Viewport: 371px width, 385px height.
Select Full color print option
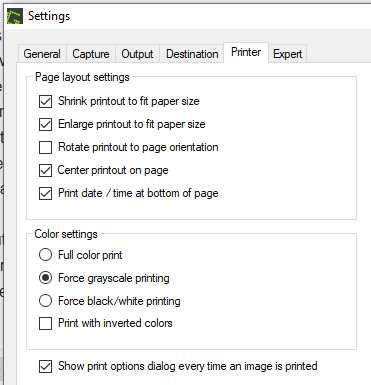[x=45, y=255]
